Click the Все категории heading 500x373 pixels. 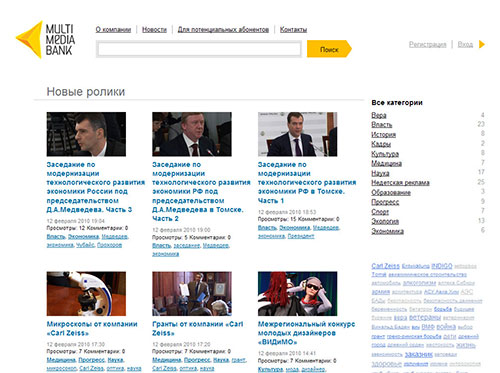pyautogui.click(x=397, y=103)
